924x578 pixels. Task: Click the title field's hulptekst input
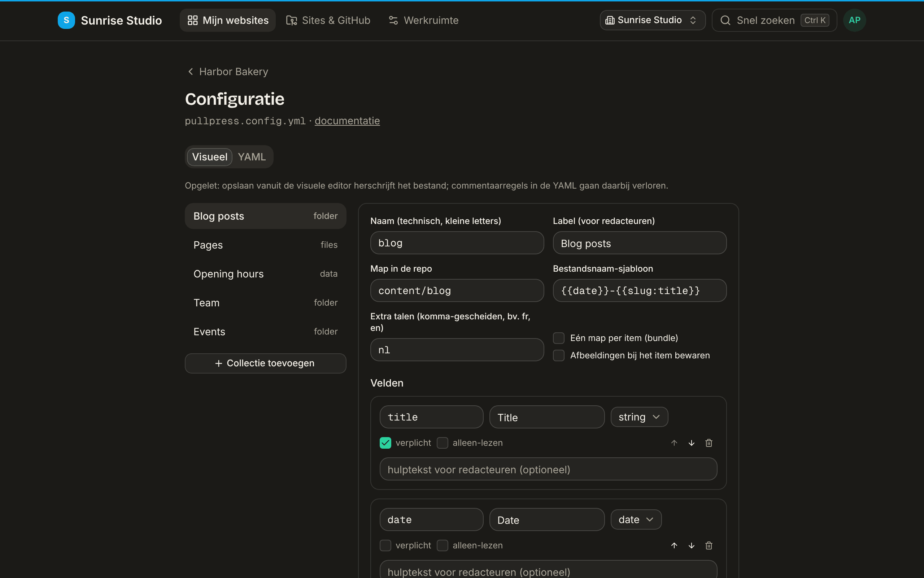548,469
